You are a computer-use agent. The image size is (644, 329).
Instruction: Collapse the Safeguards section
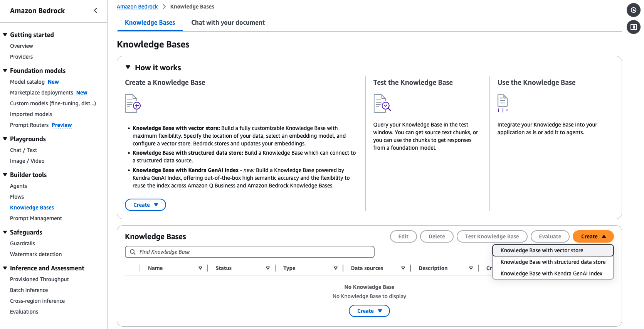[5, 232]
